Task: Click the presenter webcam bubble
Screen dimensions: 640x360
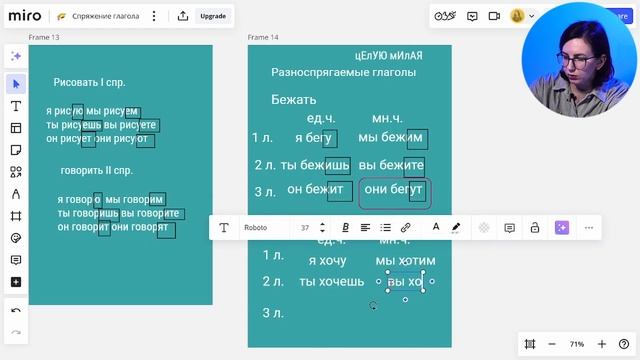Action: [579, 60]
